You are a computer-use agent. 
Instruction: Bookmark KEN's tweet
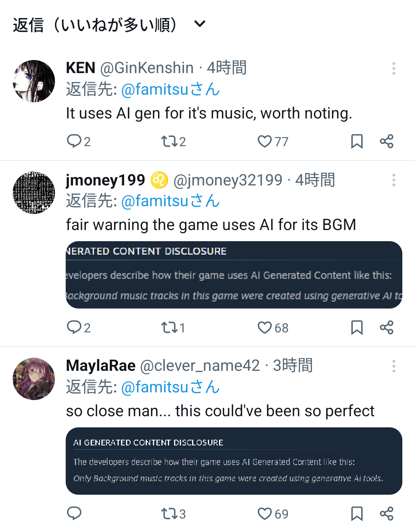pos(357,142)
